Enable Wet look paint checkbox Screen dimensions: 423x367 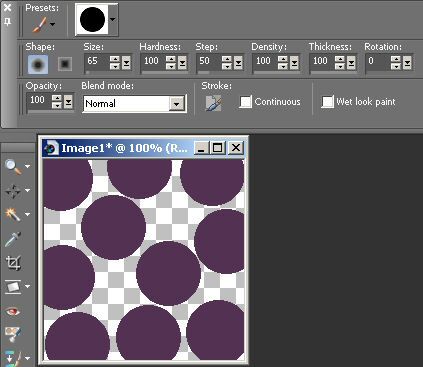tap(327, 102)
